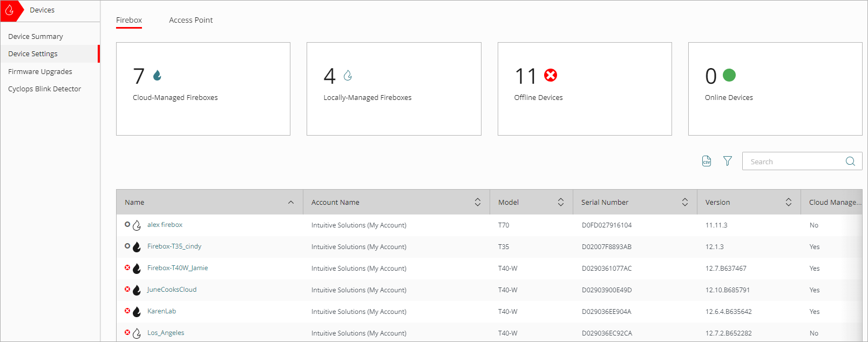868x342 pixels.
Task: Sort by Model column arrows
Action: [x=561, y=202]
